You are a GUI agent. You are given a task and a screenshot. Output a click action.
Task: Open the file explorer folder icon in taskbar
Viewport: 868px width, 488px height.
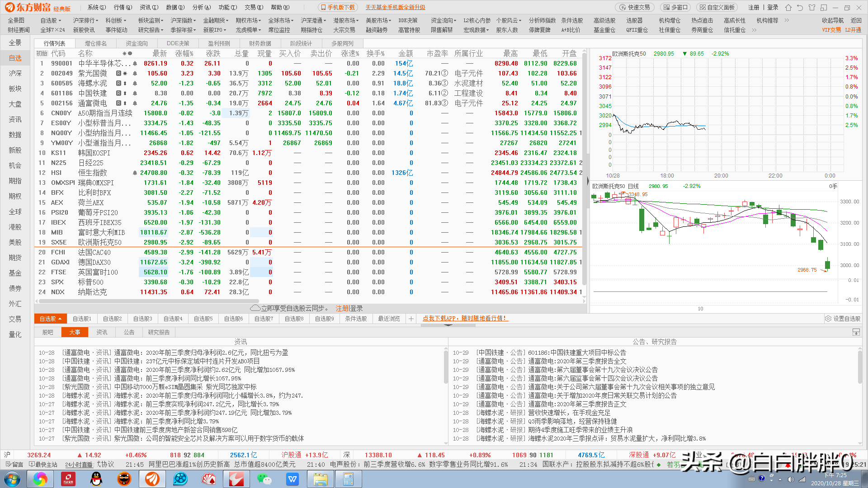(321, 479)
